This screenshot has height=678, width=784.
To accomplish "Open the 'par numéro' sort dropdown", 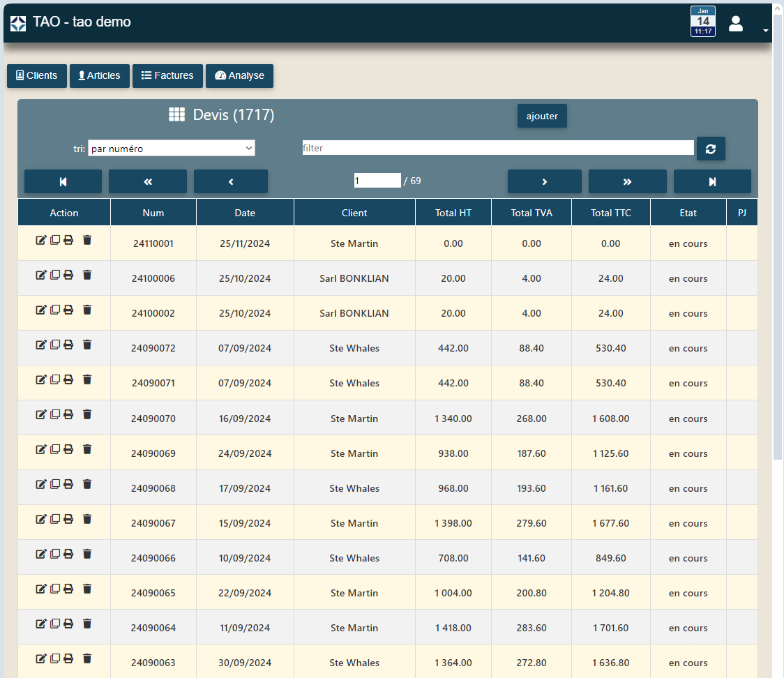I will tap(172, 149).
